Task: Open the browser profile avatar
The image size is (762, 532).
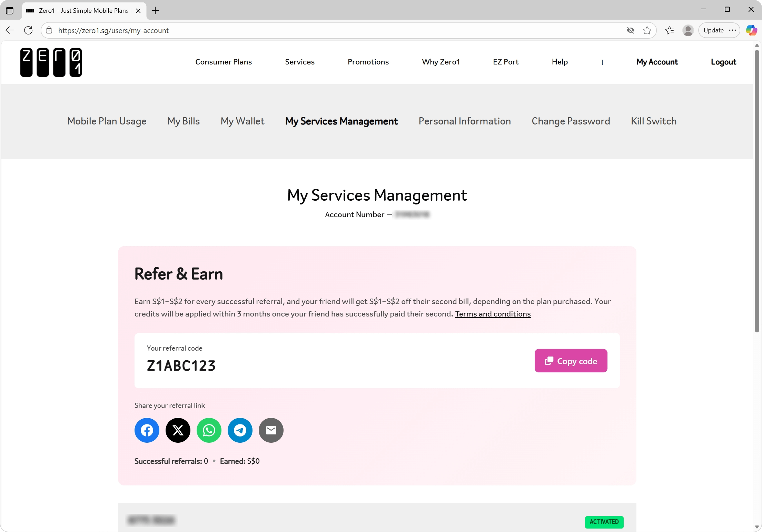Action: pos(688,30)
